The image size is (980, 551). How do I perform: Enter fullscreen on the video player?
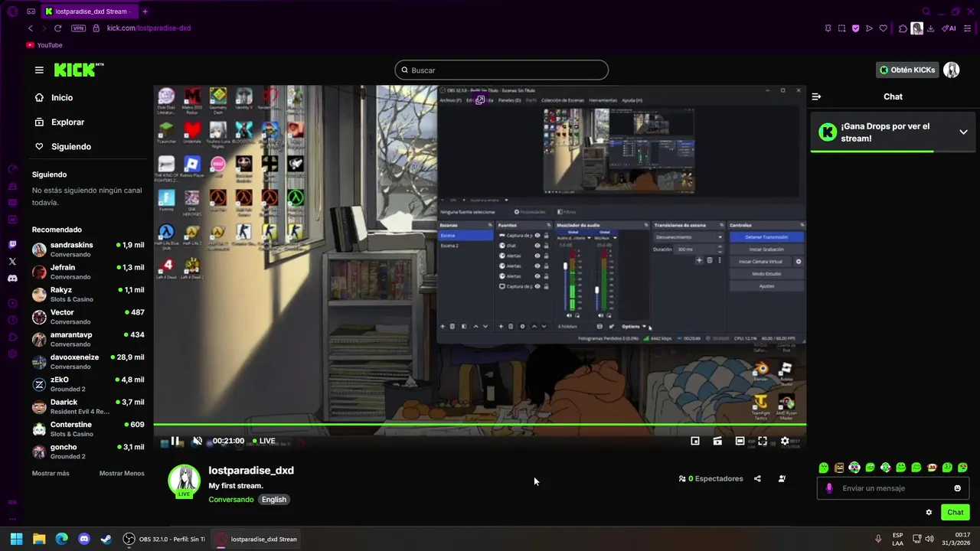pos(763,441)
